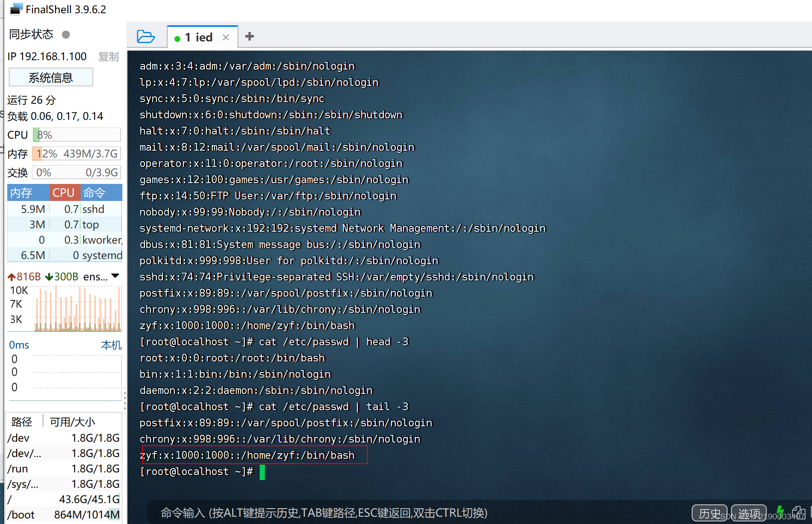Click the terminal prompt cursor line
This screenshot has height=524, width=812.
pyautogui.click(x=202, y=472)
